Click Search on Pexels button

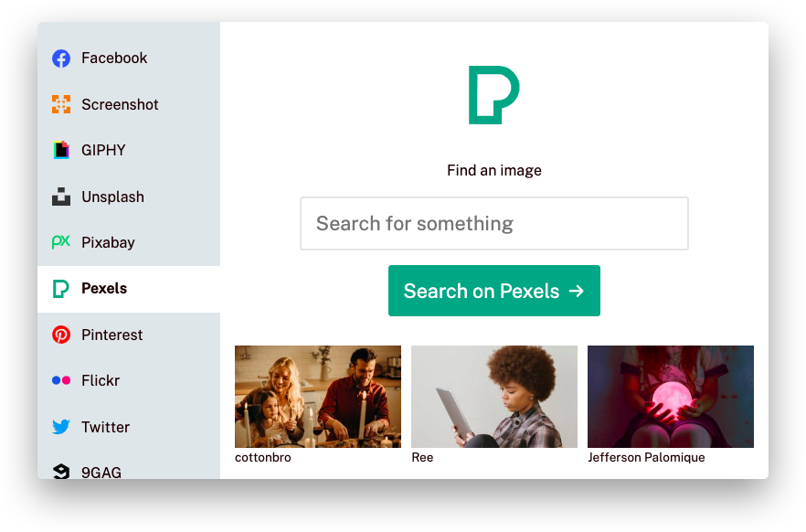494,291
